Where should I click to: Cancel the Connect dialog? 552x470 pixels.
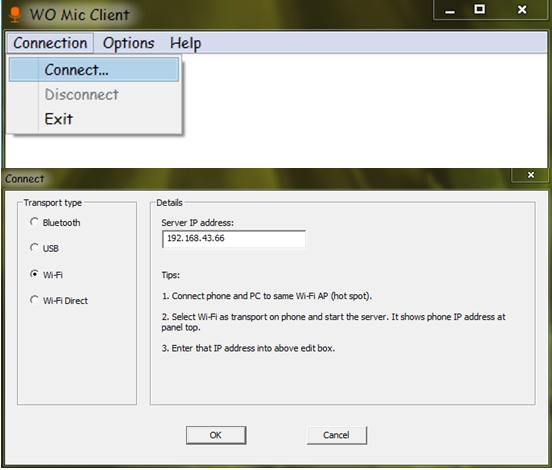tap(337, 435)
